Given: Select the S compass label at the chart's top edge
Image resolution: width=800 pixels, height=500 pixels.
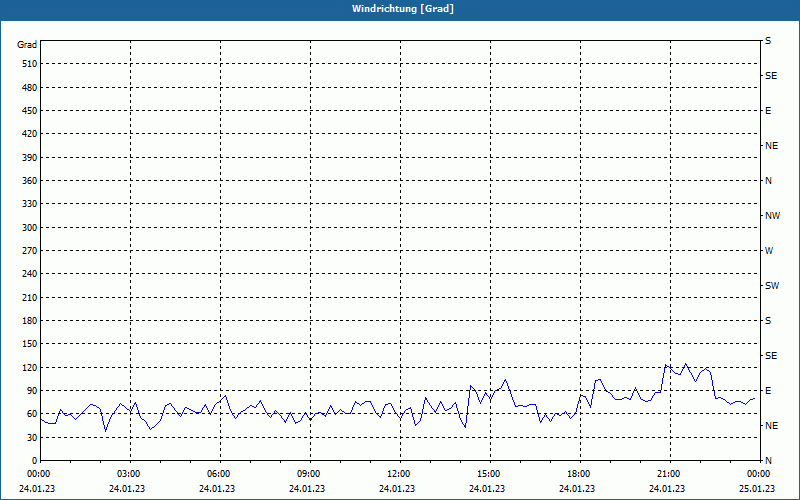Looking at the screenshot, I should coord(768,41).
